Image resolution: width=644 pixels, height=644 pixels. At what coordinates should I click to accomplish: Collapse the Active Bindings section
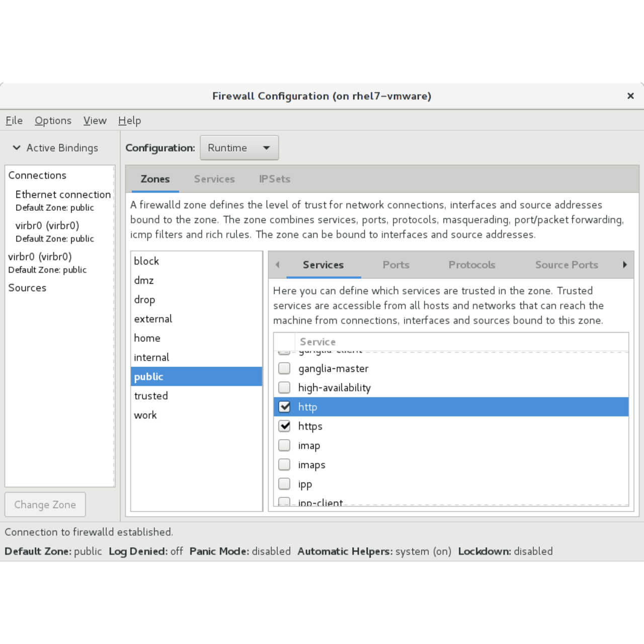[16, 147]
